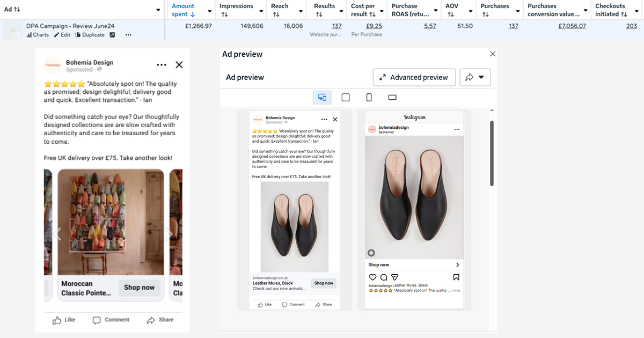Click the ad thumbnail with magnifier in the table row
The width and height of the screenshot is (644, 338).
[13, 31]
